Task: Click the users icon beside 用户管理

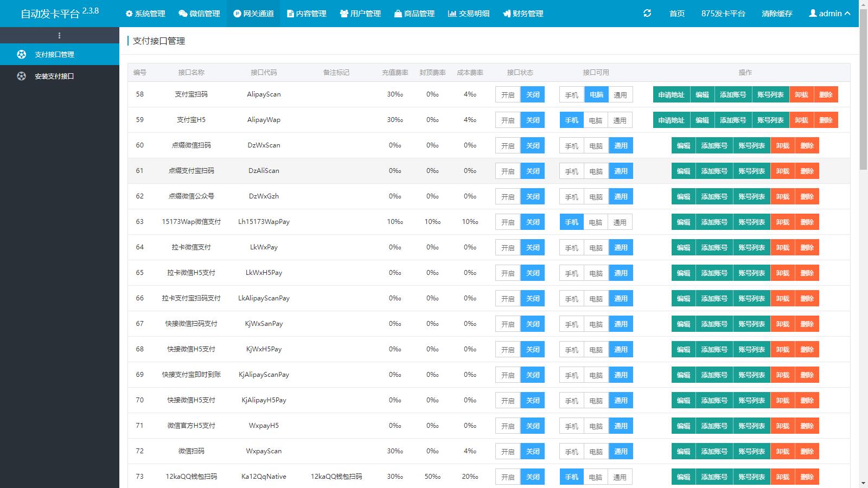Action: point(344,14)
